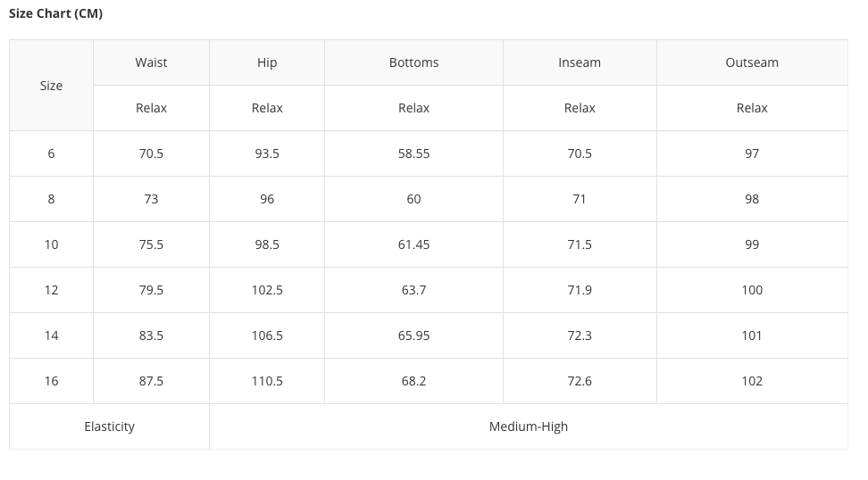Select the size 6 row label

[x=51, y=153]
